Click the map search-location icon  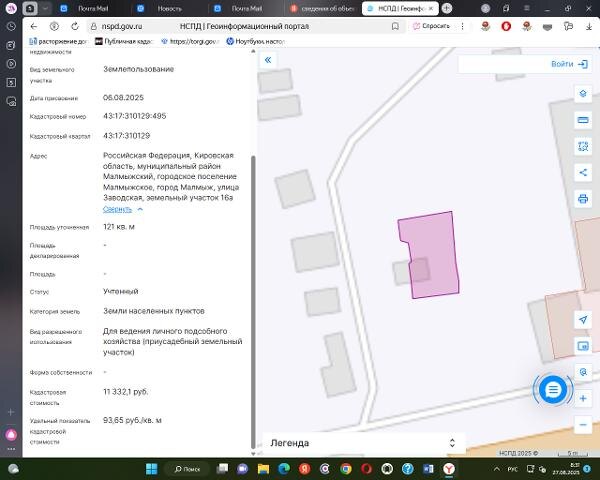click(583, 372)
